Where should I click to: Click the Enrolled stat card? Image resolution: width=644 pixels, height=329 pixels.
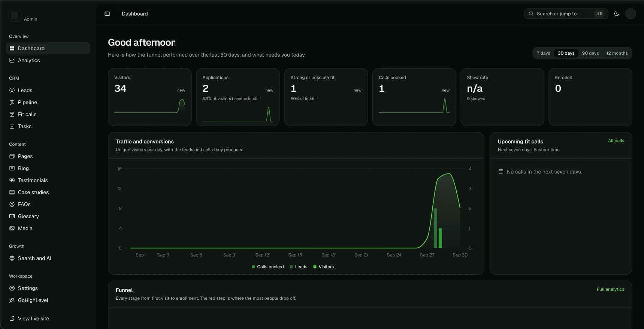(590, 97)
